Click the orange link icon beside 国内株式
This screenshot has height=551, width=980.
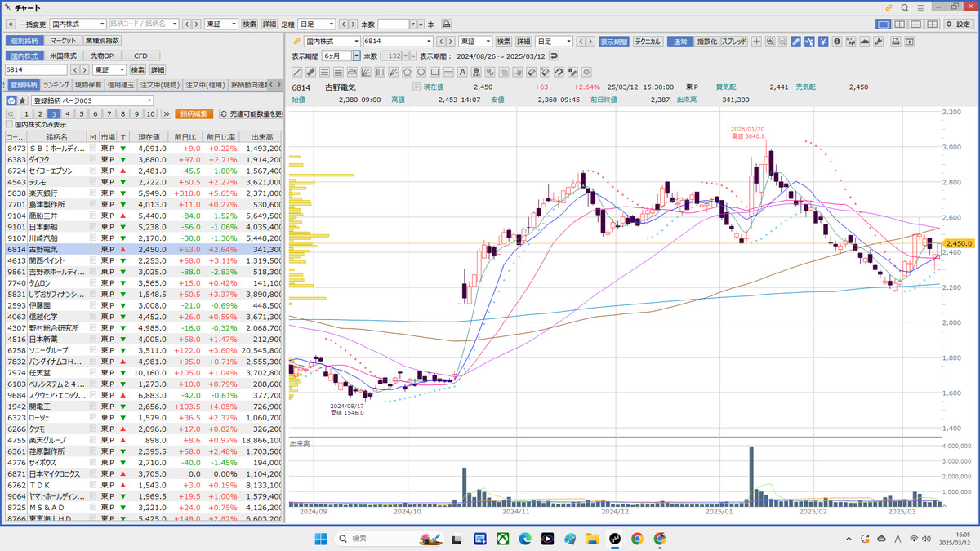tap(296, 42)
